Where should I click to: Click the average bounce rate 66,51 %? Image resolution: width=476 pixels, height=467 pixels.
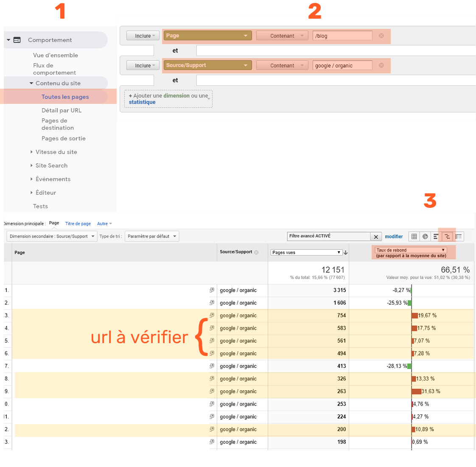455,270
